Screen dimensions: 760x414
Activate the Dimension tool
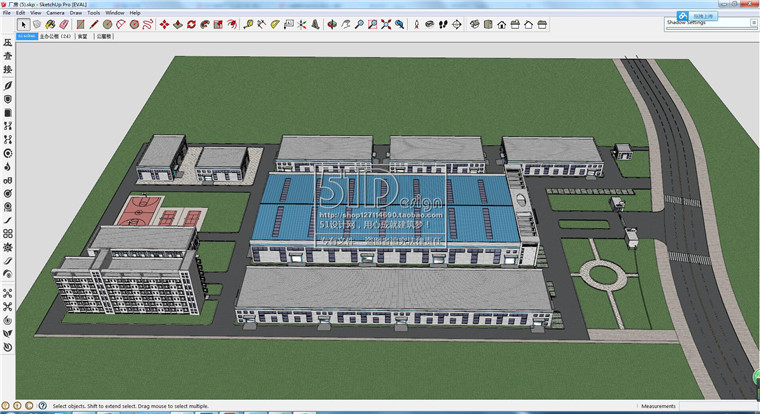[x=262, y=24]
